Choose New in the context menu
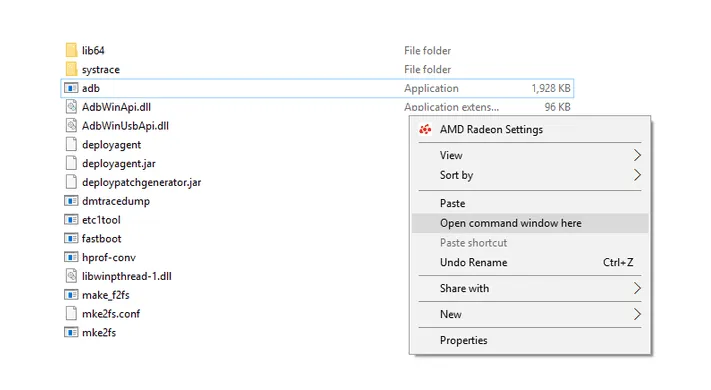Viewport: 711px width, 390px height. (530, 314)
